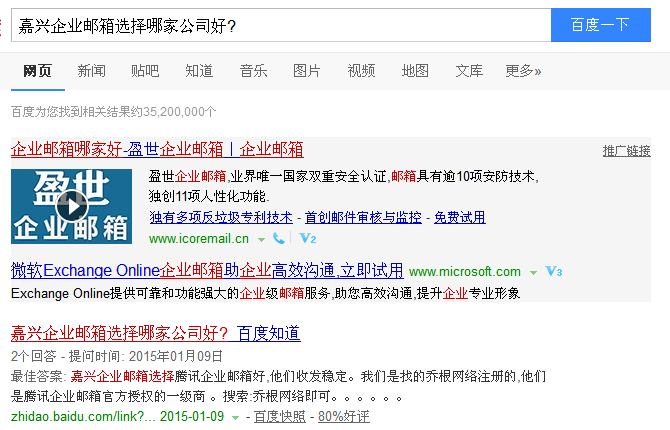Viewport: 670px width, 430px height.
Task: Click the V2 verification badge beside icoremail.cn
Action: 308,239
